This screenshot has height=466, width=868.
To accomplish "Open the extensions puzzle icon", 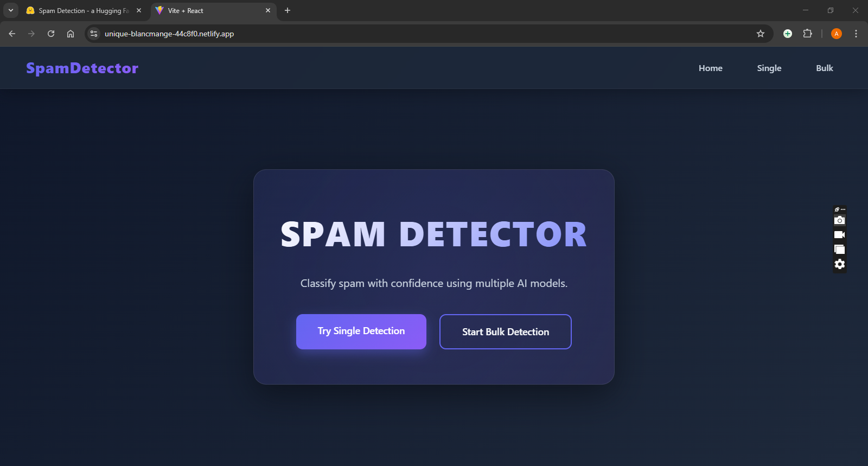I will tap(807, 34).
